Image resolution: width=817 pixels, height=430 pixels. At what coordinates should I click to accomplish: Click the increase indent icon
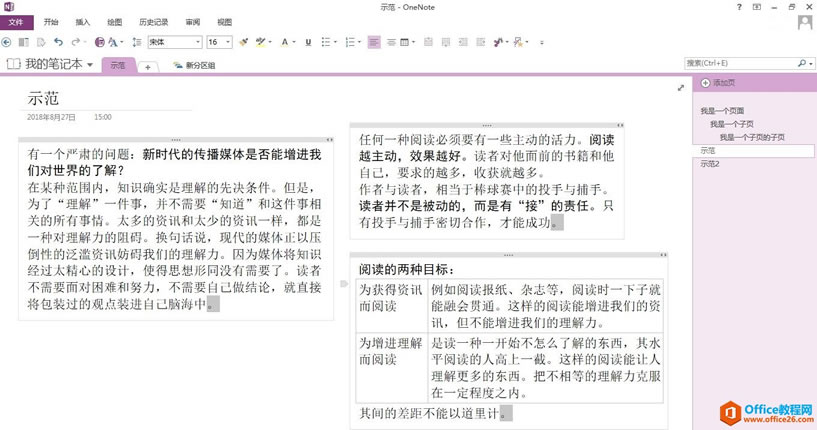(x=480, y=42)
